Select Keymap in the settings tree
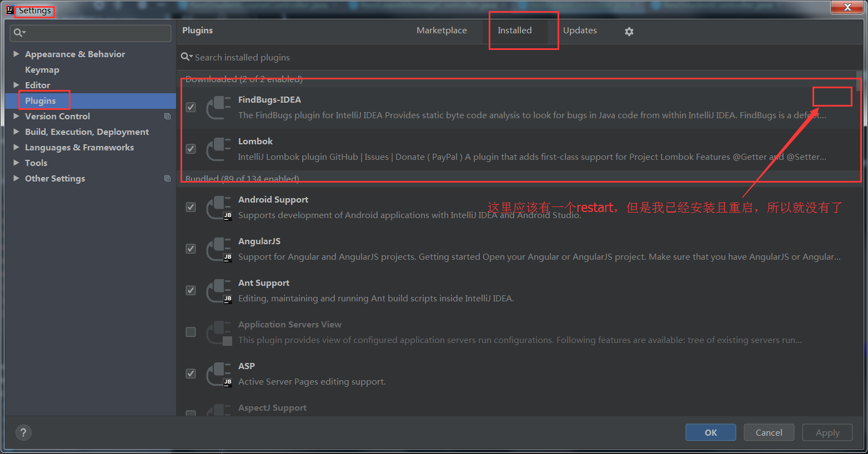This screenshot has width=868, height=454. tap(42, 70)
